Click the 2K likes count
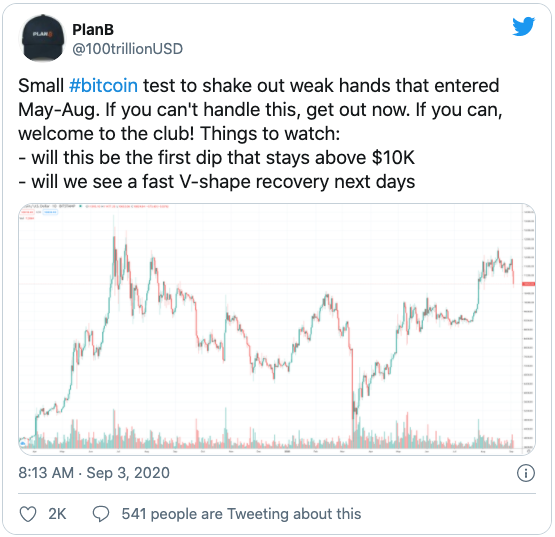This screenshot has width=555, height=537. click(x=57, y=514)
